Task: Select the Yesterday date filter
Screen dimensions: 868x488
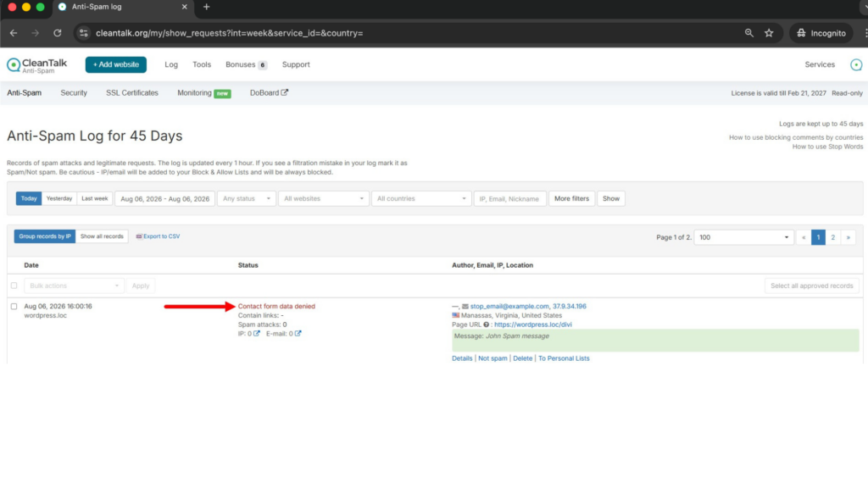Action: click(59, 198)
